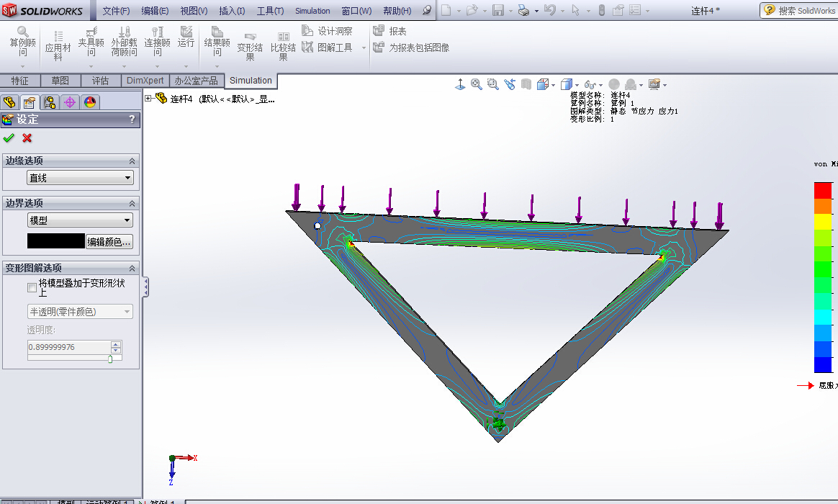Click the previous view icon
The image size is (838, 504).
(x=510, y=84)
